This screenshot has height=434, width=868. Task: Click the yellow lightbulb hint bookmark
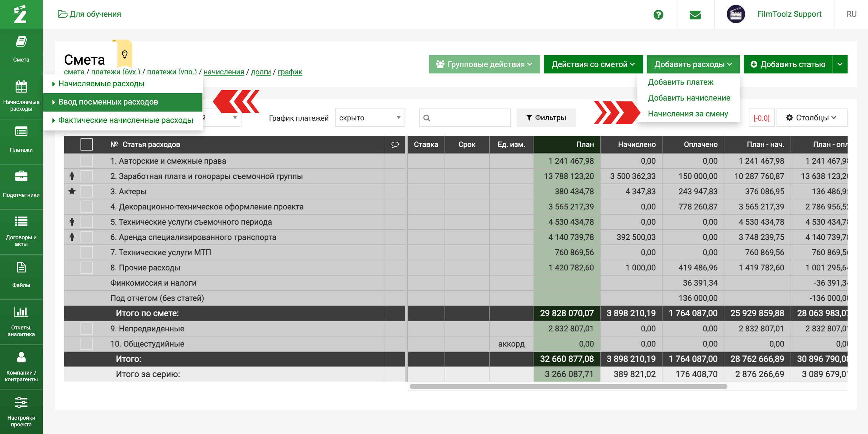(124, 54)
